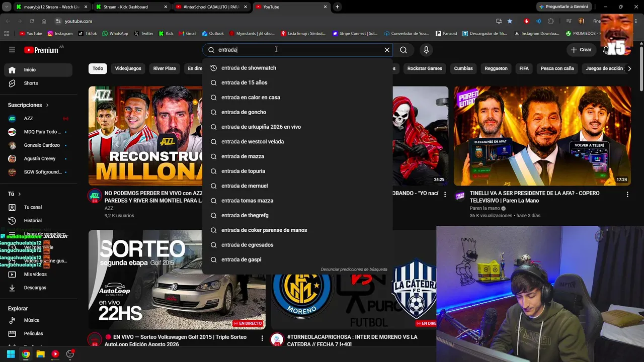
Task: Open the Gmail bookmark
Action: pyautogui.click(x=188, y=34)
